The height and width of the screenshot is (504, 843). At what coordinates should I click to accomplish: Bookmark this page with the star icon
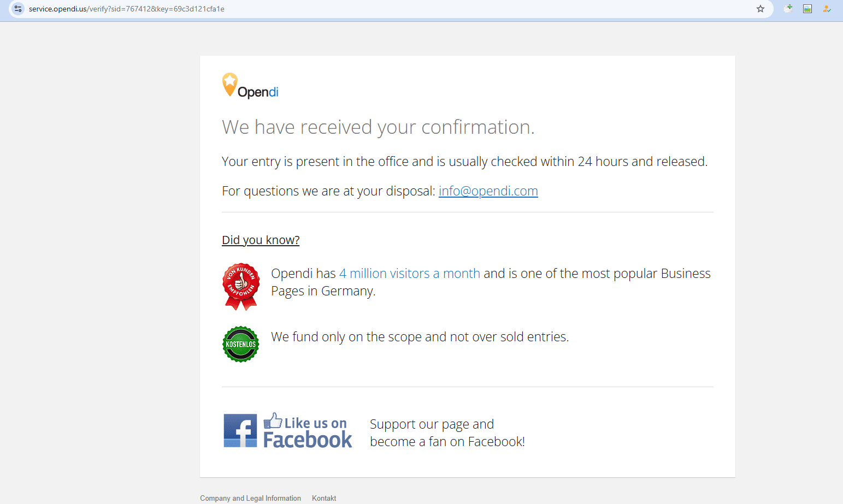pyautogui.click(x=760, y=9)
